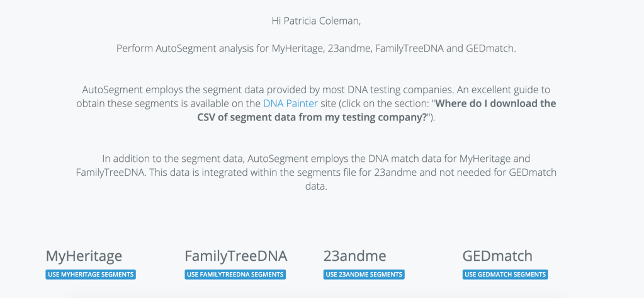Click the MyHeritage section heading
The image size is (644, 298).
(84, 256)
